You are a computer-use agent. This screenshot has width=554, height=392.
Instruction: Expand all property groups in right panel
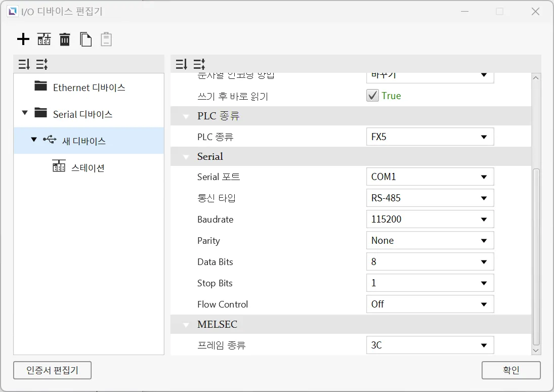(199, 64)
